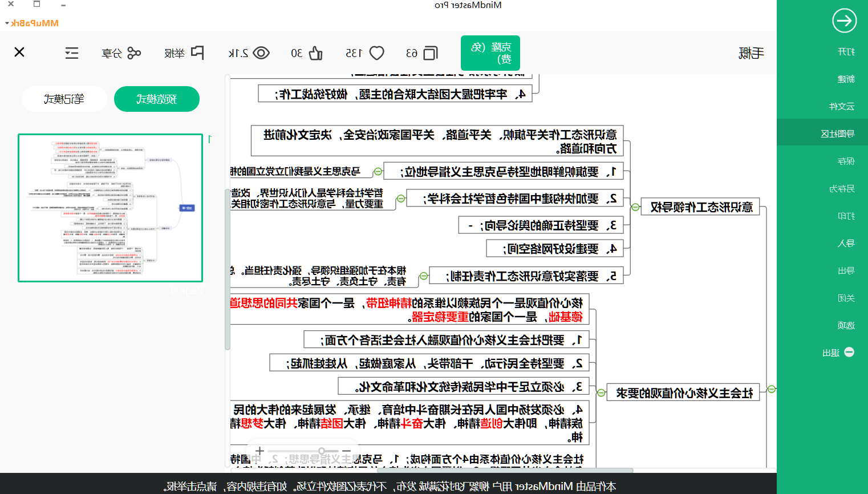Select node 2、要坚持全民行动、干部带头

click(429, 363)
